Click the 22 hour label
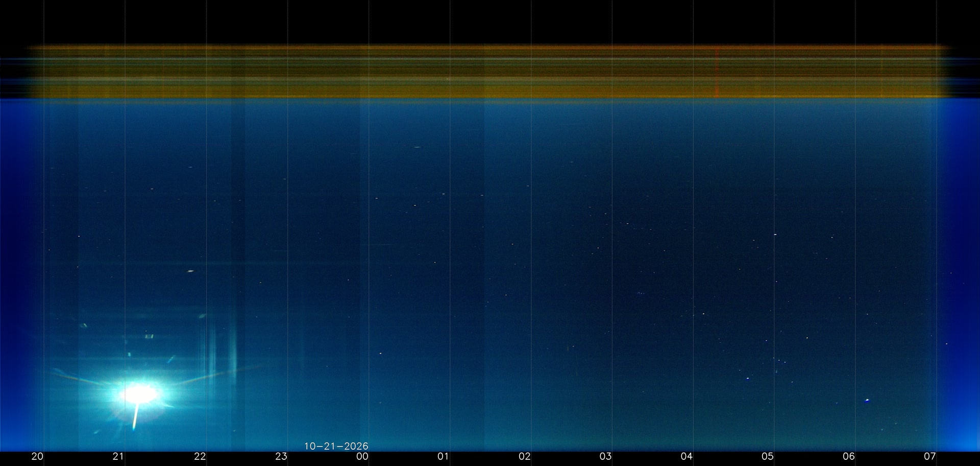This screenshot has height=466, width=980. pyautogui.click(x=200, y=456)
